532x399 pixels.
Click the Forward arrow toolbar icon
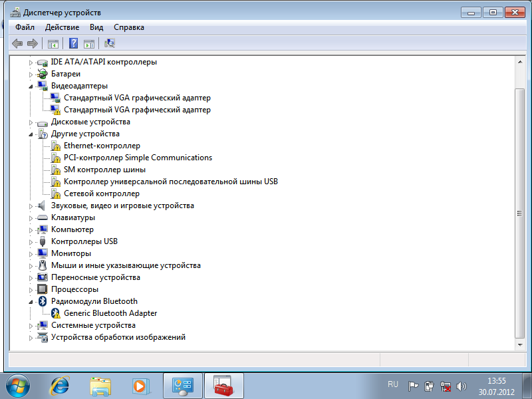(x=33, y=43)
